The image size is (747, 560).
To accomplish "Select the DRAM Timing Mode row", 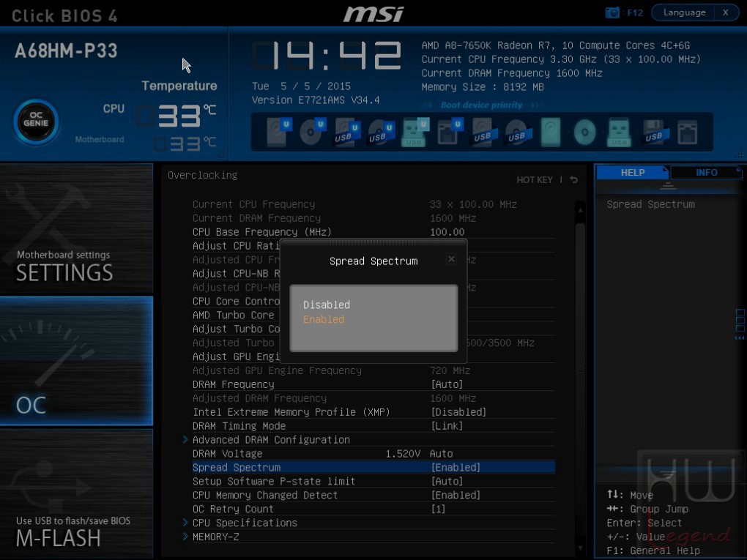I will 373,426.
